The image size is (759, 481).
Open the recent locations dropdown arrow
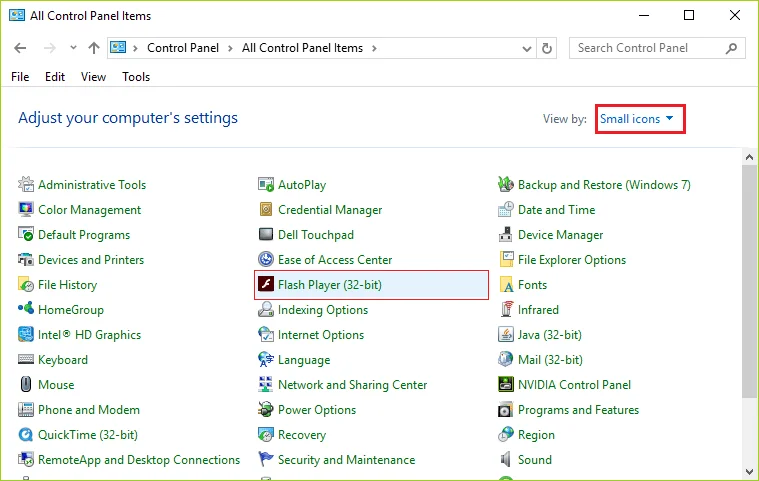click(73, 48)
